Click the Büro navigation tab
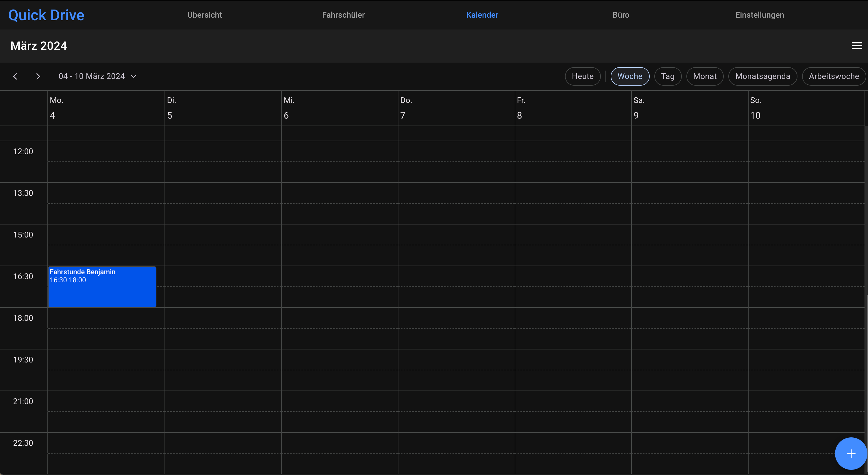 click(x=621, y=15)
